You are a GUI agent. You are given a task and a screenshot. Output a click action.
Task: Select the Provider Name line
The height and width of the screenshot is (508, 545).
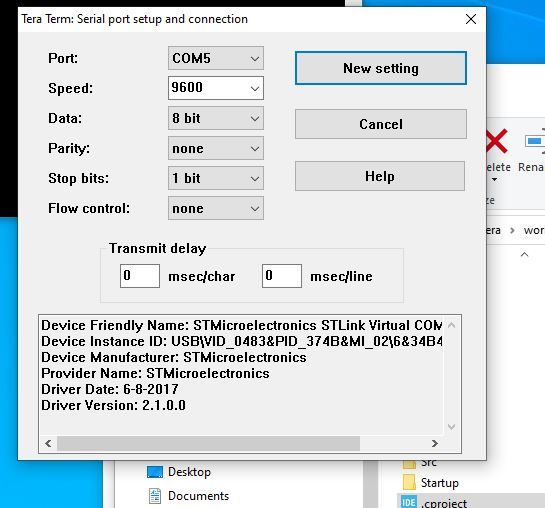click(x=155, y=374)
